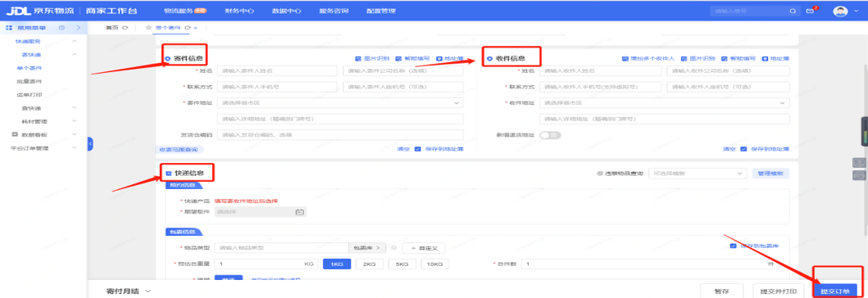Screen dimensions: 868x298
Task: Toggle recipient 保存到地址簿 checkbox
Action: click(743, 149)
